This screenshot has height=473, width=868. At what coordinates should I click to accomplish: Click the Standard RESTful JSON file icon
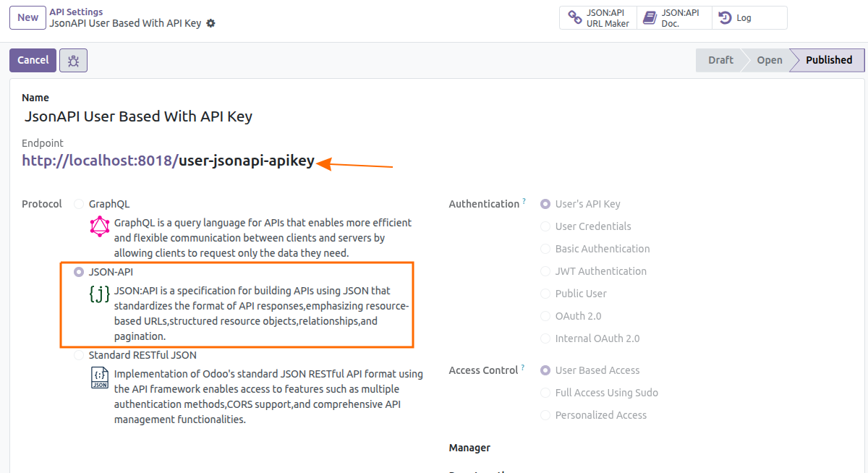click(x=99, y=378)
